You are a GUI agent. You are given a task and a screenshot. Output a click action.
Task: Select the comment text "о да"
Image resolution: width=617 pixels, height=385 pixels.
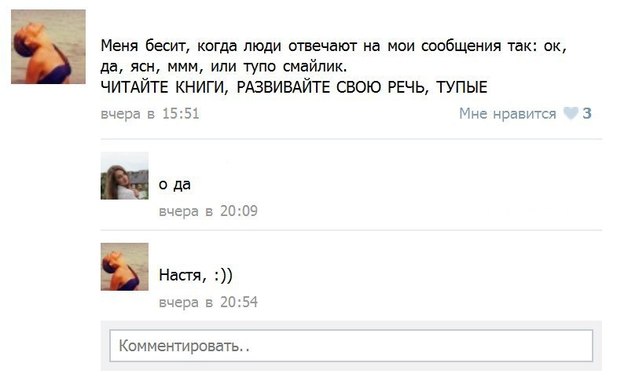point(175,184)
